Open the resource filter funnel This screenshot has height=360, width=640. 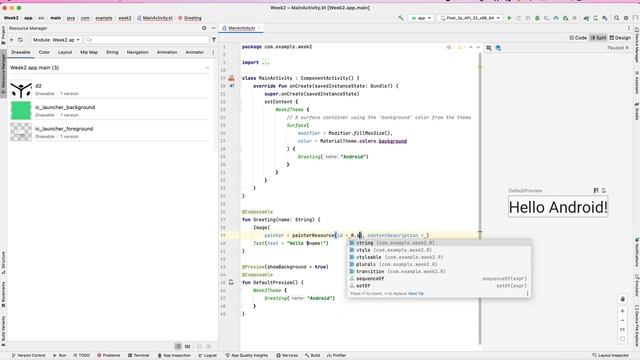click(x=214, y=40)
